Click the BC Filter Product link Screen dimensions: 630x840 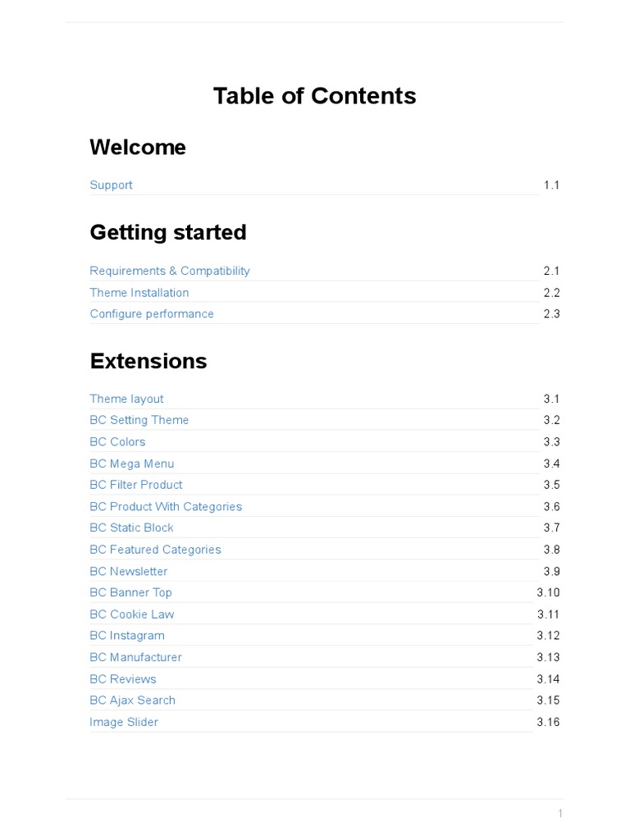pos(136,485)
